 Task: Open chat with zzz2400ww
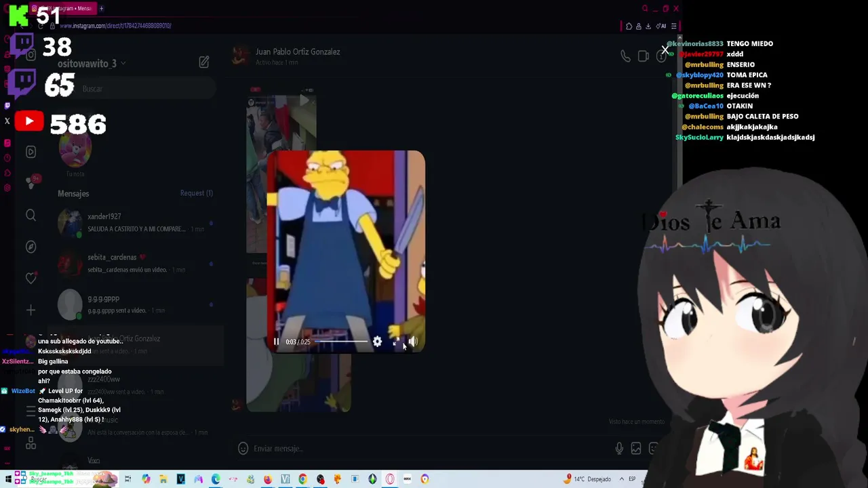click(x=136, y=385)
